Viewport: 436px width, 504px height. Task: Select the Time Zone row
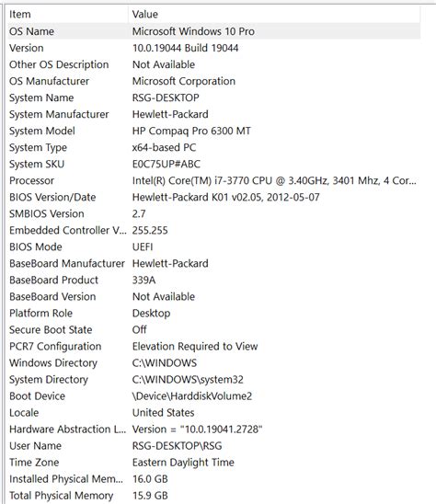coord(213,463)
